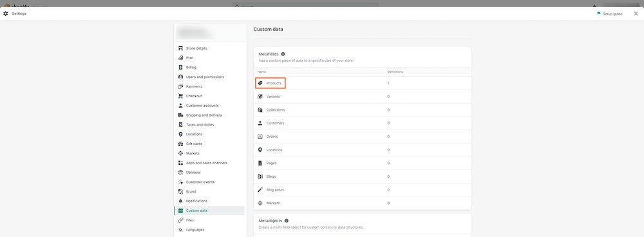Click the Customer events icon
The height and width of the screenshot is (237, 644).
(181, 182)
